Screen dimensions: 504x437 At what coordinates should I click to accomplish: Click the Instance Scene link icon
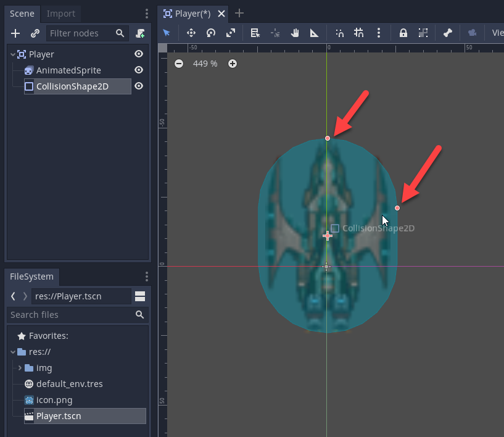coord(35,33)
